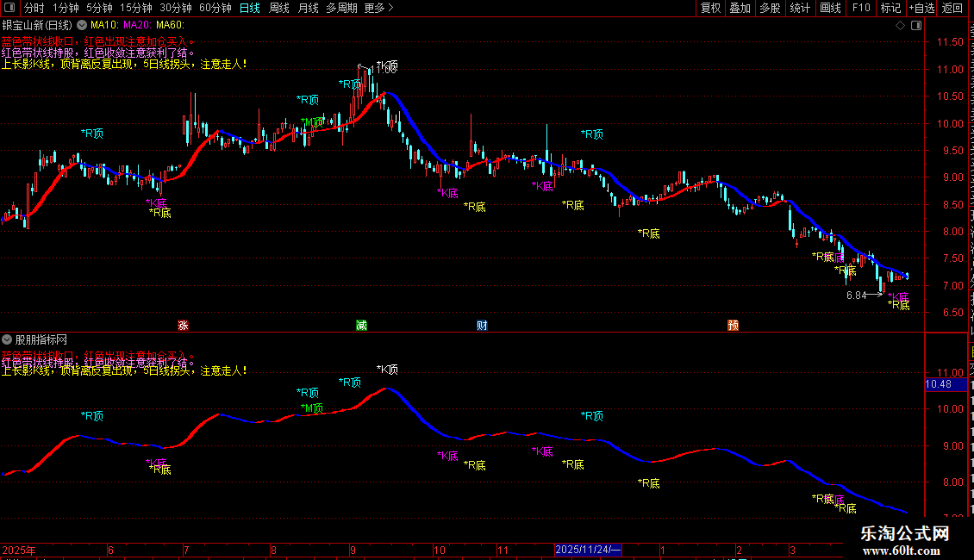Click the month 8 label on date axis
Viewport: 974px width, 560px height.
click(x=273, y=550)
